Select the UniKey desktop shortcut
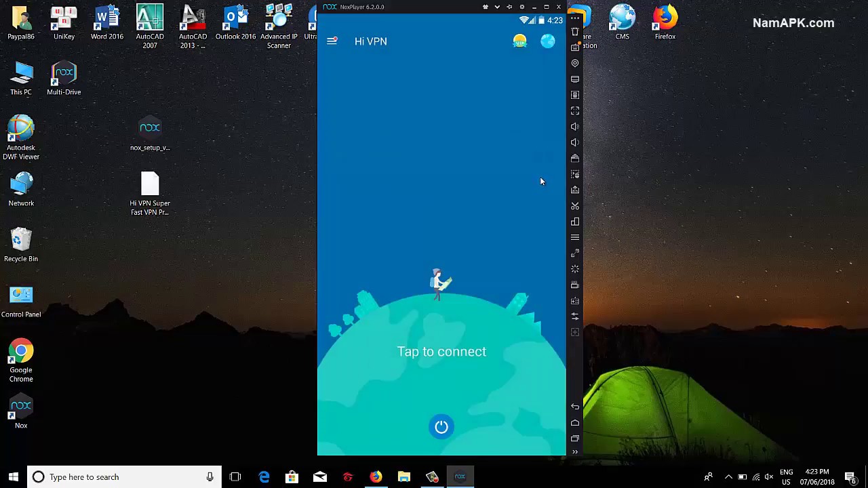Screen dimensions: 868x488 coord(64,23)
